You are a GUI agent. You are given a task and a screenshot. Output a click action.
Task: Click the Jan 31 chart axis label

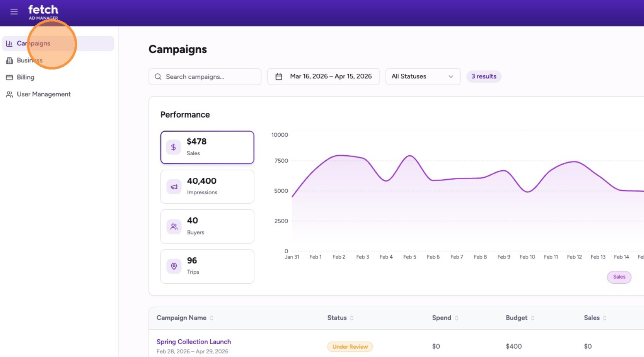292,257
